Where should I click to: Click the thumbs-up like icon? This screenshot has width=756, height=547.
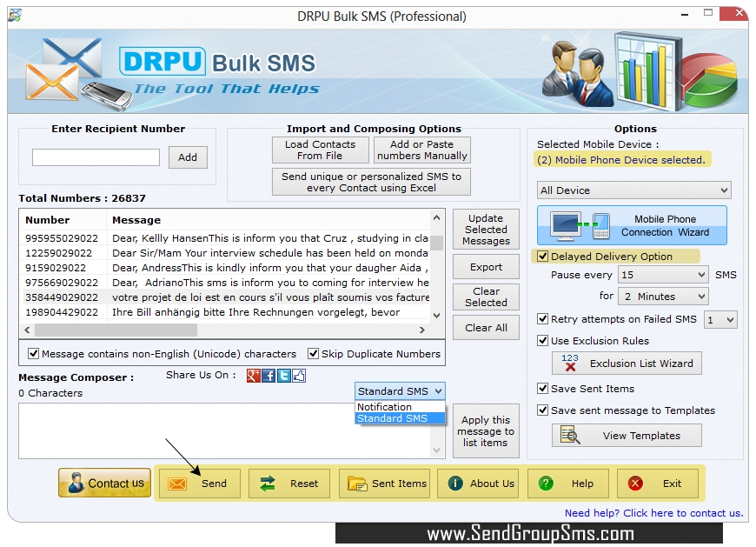(298, 376)
